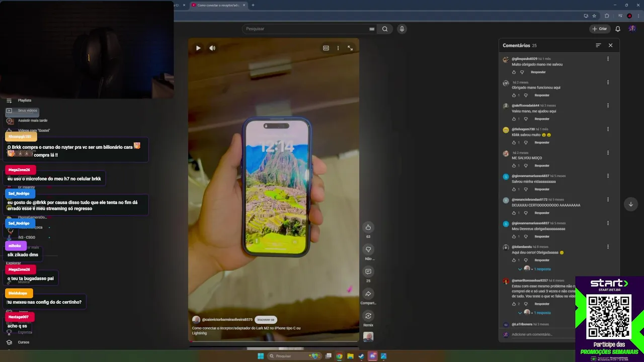644x362 pixels.
Task: Open the comments button showing 25
Action: 368,271
